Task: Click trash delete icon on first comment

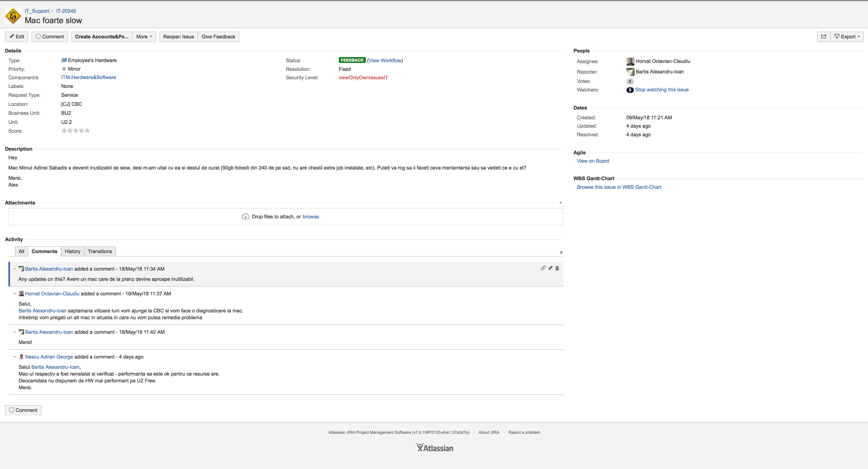Action: [x=557, y=268]
